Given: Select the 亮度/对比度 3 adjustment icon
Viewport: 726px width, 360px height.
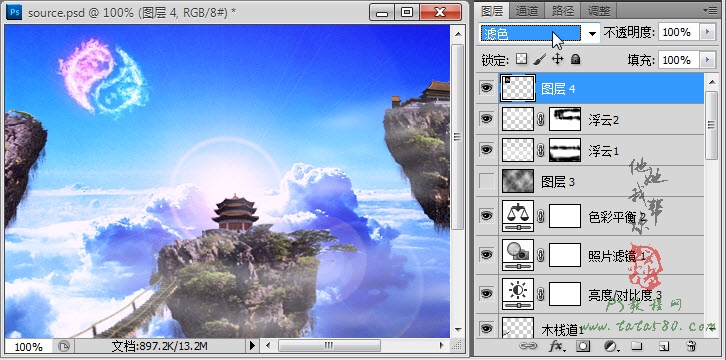Looking at the screenshot, I should tap(518, 293).
